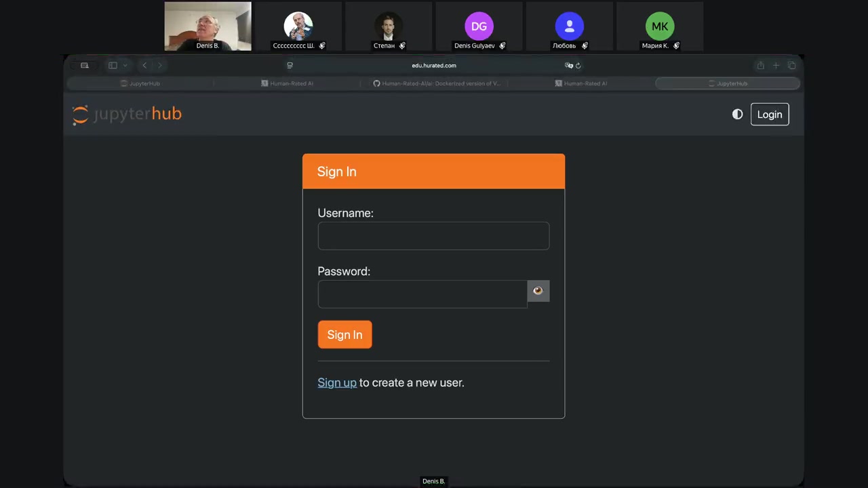The width and height of the screenshot is (868, 488).
Task: Toggle dark/light theme contrast icon
Action: click(x=737, y=115)
